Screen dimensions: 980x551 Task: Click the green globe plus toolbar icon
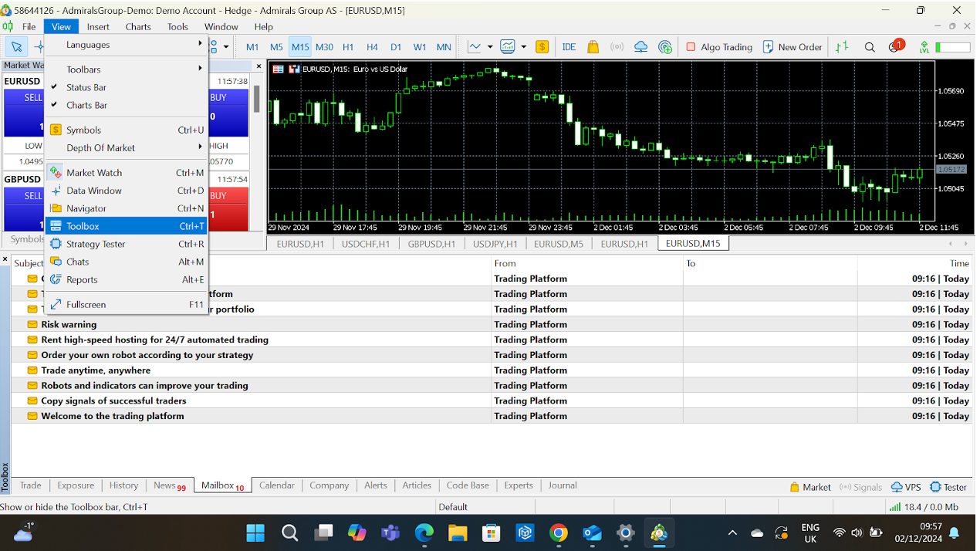point(665,47)
